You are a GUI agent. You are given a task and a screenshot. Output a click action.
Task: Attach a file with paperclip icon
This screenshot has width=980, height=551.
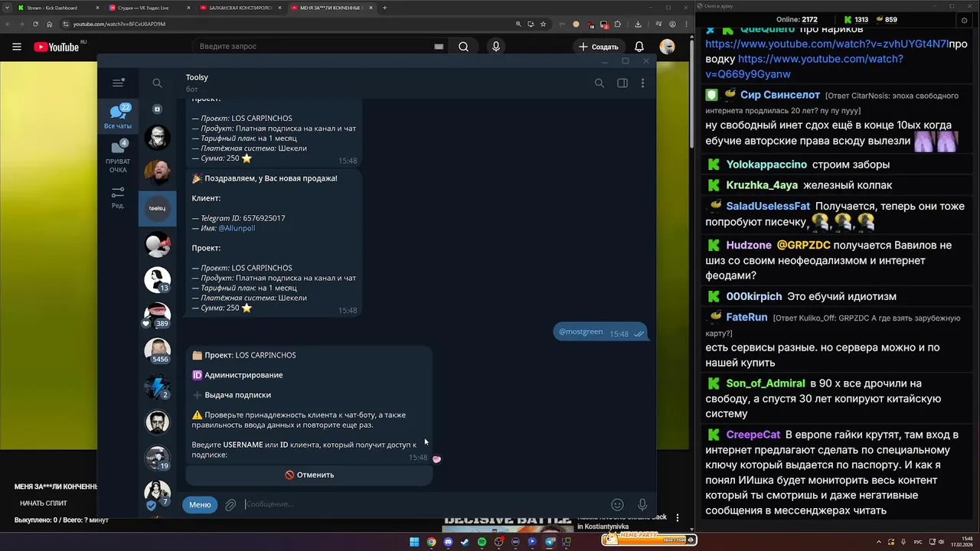coord(230,504)
